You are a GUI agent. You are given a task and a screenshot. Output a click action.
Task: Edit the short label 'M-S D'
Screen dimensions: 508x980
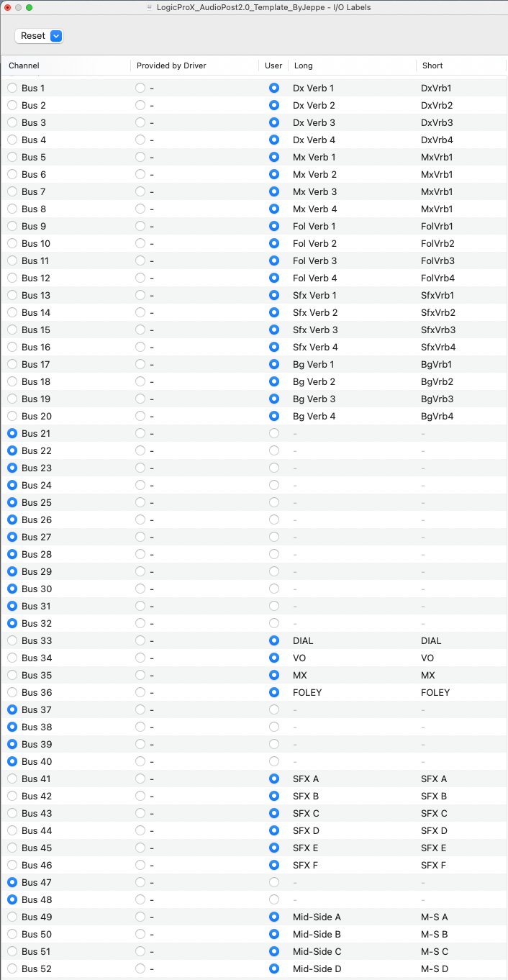click(x=435, y=968)
